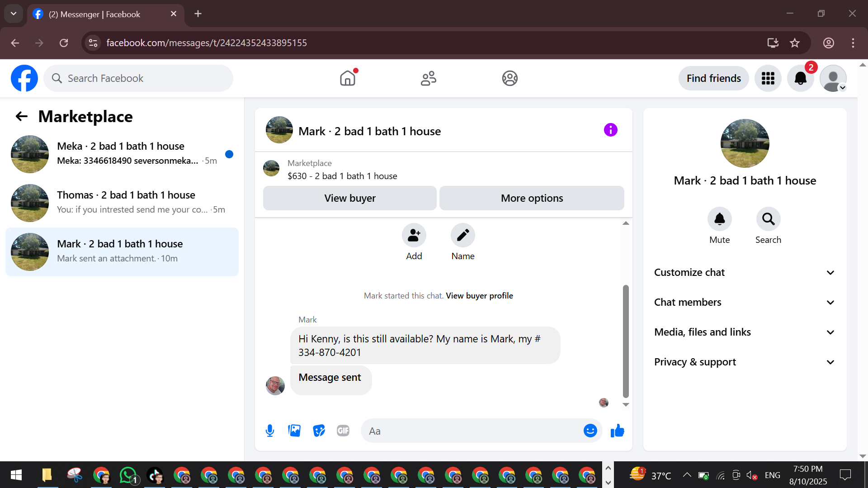Expand the Customize chat section
This screenshot has height=488, width=868.
(745, 272)
